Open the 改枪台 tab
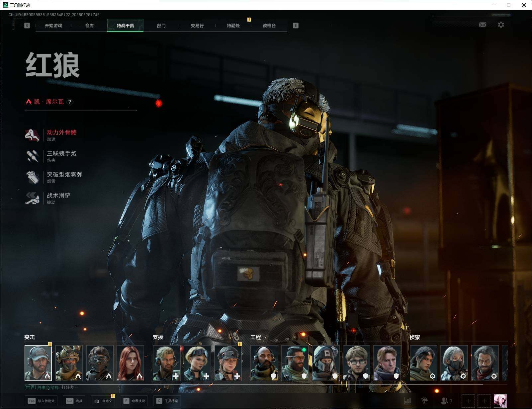532x409 pixels. coord(269,26)
